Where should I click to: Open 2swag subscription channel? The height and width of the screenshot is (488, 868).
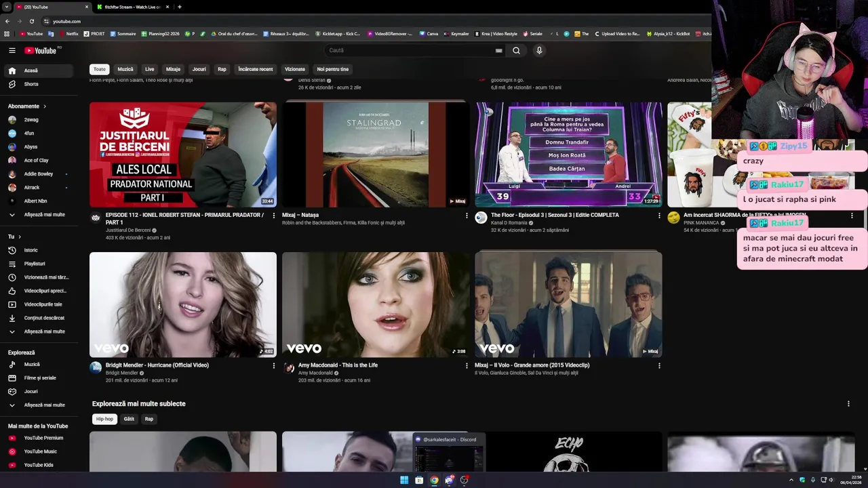[39, 120]
